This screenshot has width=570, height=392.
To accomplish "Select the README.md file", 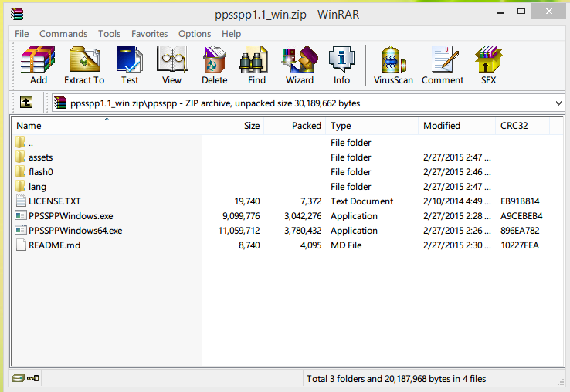I will (x=54, y=245).
